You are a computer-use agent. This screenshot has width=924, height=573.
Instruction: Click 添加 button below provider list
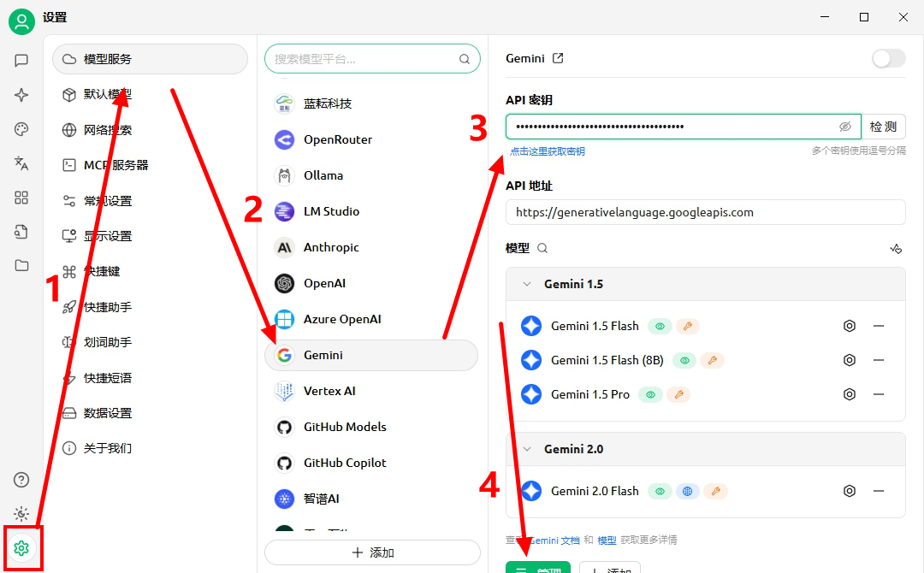point(372,552)
